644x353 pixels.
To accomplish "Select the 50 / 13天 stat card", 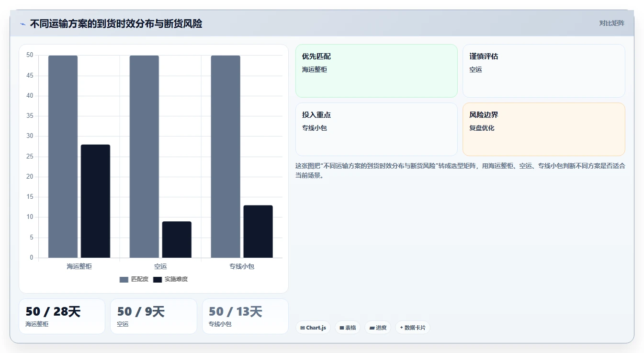I will pos(245,316).
